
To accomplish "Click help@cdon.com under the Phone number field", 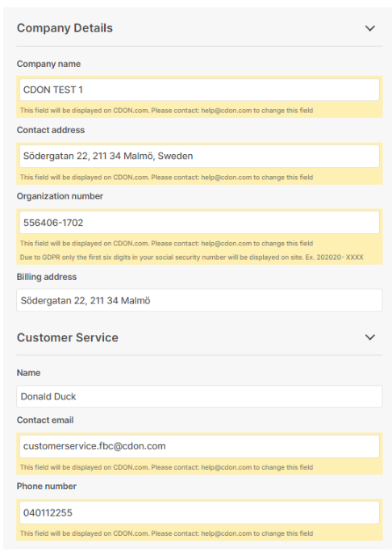I will (226, 533).
